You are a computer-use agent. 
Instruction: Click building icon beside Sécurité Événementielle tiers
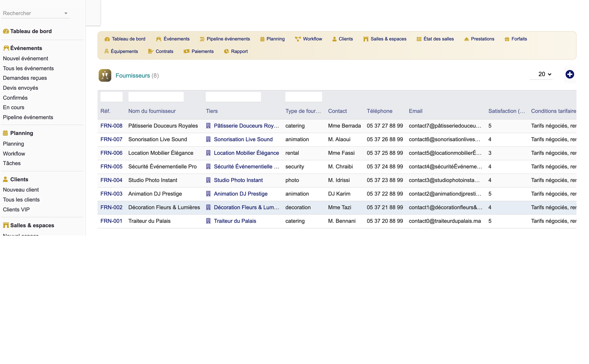pyautogui.click(x=208, y=167)
